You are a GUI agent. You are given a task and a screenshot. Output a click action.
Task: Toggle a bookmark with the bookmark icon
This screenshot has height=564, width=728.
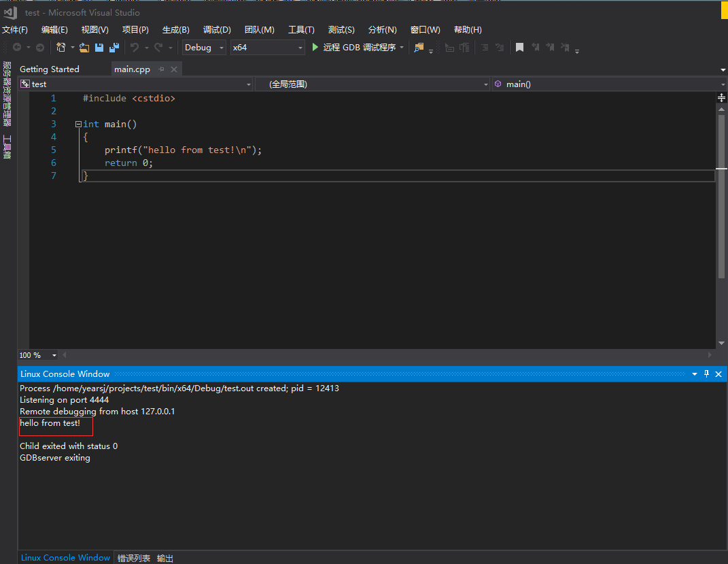(519, 48)
